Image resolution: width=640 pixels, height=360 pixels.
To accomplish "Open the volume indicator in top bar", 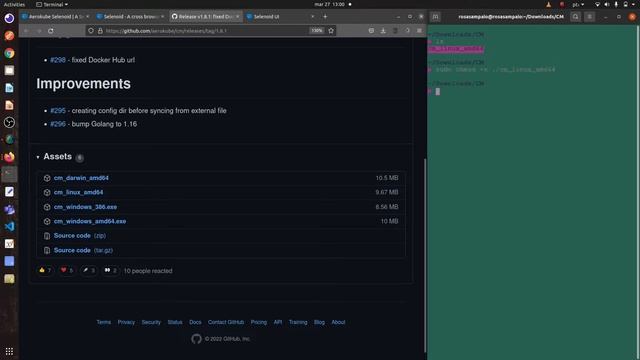I will tap(607, 4).
